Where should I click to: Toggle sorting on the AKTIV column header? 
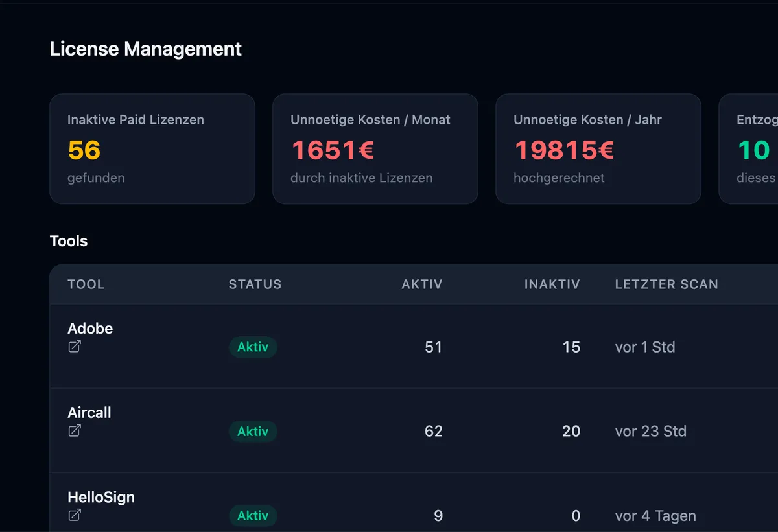click(421, 284)
